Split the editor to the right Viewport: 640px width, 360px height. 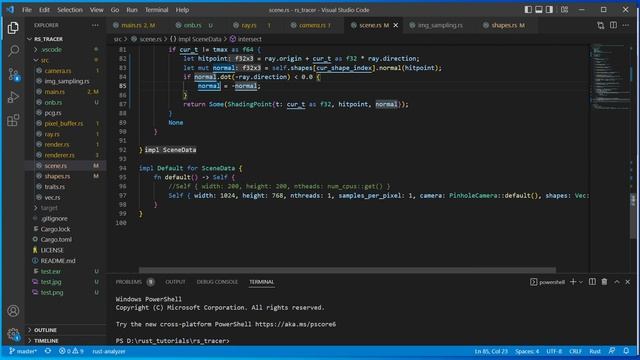tap(613, 25)
